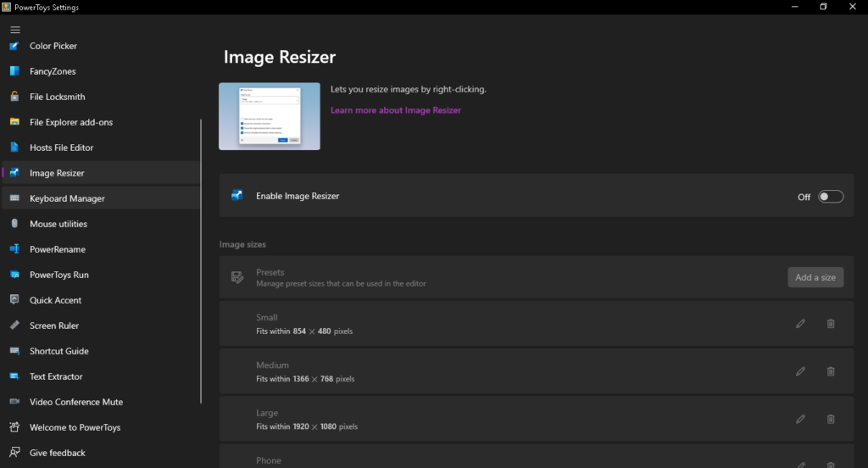Click the Screen Ruler icon
This screenshot has width=868, height=468.
15,325
